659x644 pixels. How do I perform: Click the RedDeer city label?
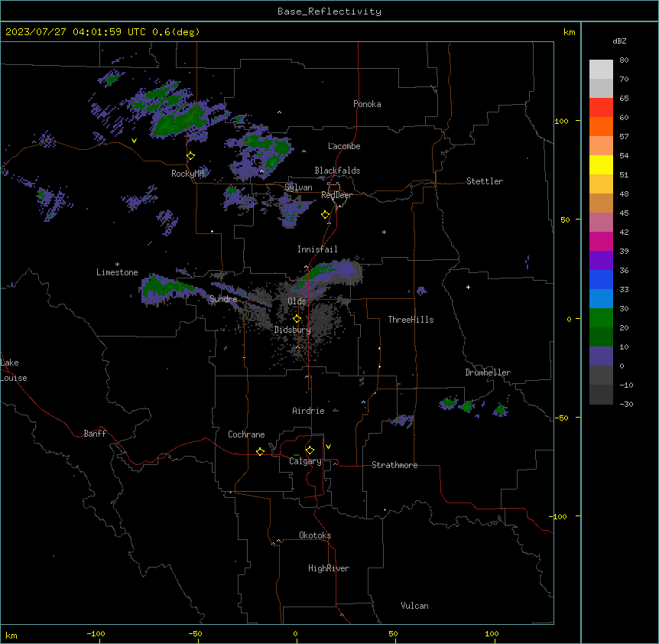click(x=336, y=195)
